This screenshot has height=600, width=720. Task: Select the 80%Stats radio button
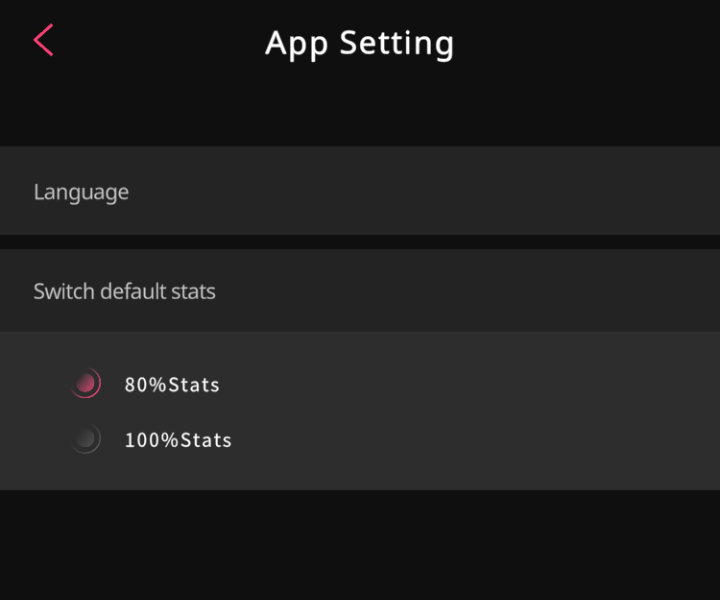[x=86, y=383]
